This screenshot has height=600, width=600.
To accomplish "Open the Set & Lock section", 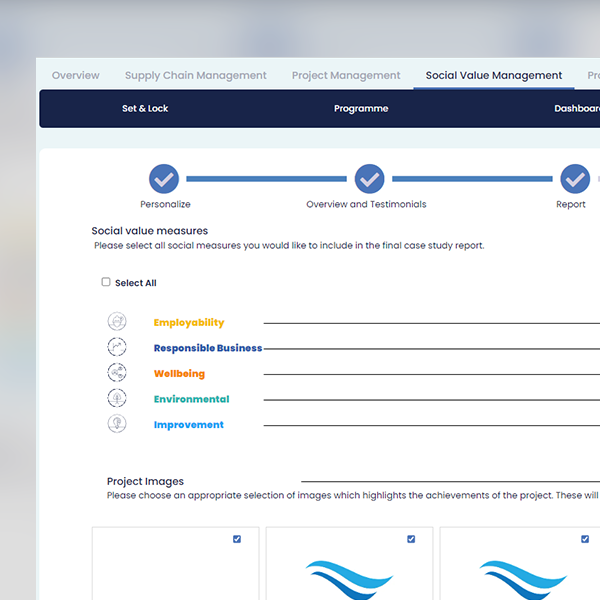I will pyautogui.click(x=145, y=109).
